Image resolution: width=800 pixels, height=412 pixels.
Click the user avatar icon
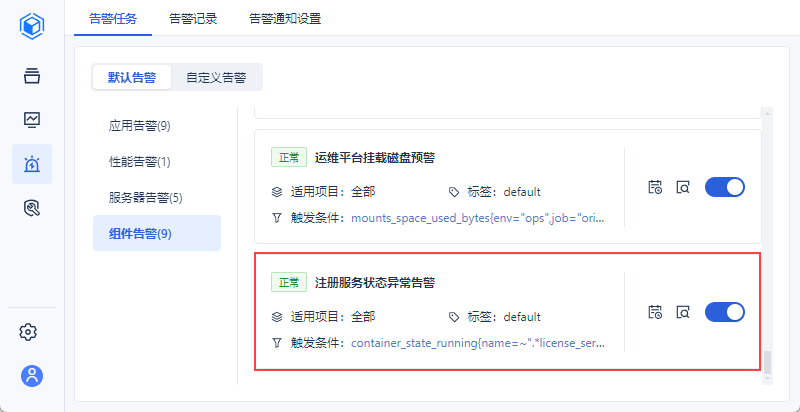pos(32,376)
